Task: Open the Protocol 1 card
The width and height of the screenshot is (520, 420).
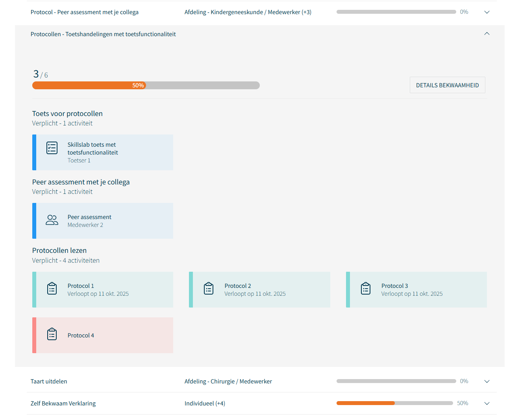Action: (103, 289)
